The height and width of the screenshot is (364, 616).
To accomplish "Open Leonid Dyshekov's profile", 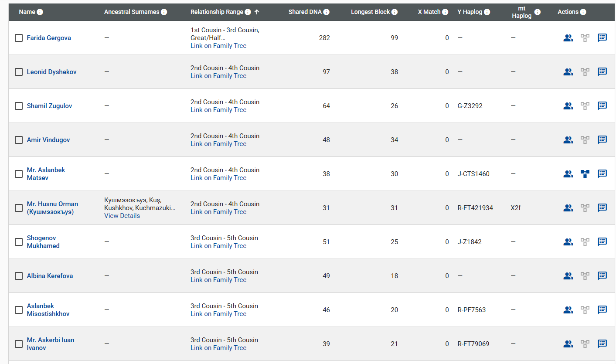I will pyautogui.click(x=51, y=72).
